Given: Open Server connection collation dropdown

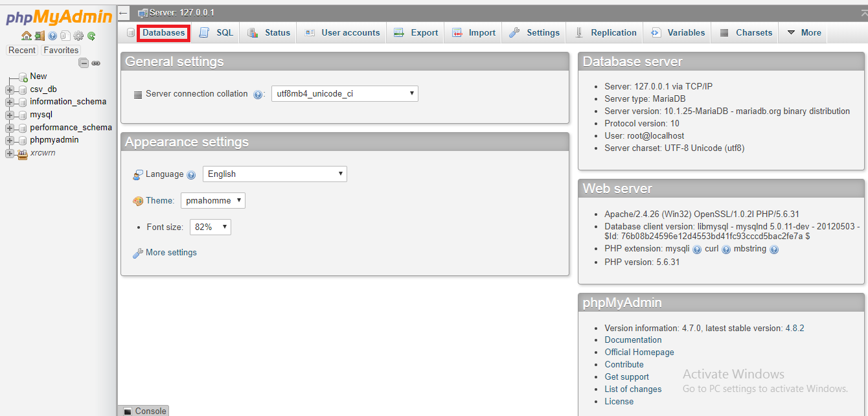Looking at the screenshot, I should [345, 93].
